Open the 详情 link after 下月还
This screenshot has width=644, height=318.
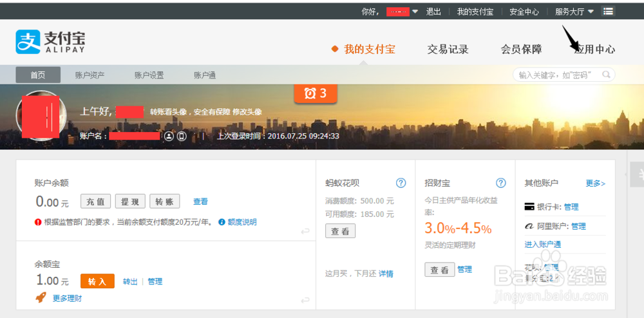click(386, 274)
